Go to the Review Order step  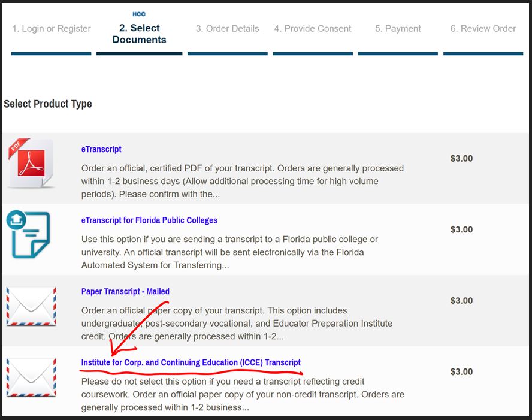[x=483, y=29]
